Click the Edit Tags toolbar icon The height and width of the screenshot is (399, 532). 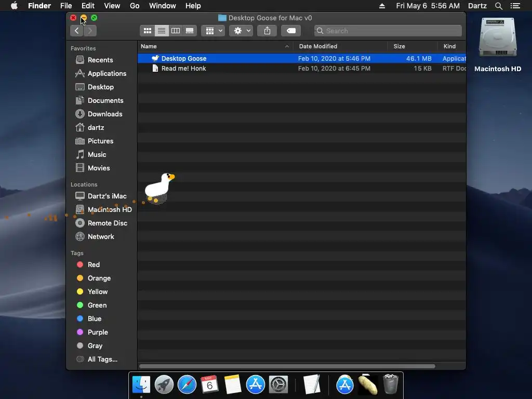(291, 31)
